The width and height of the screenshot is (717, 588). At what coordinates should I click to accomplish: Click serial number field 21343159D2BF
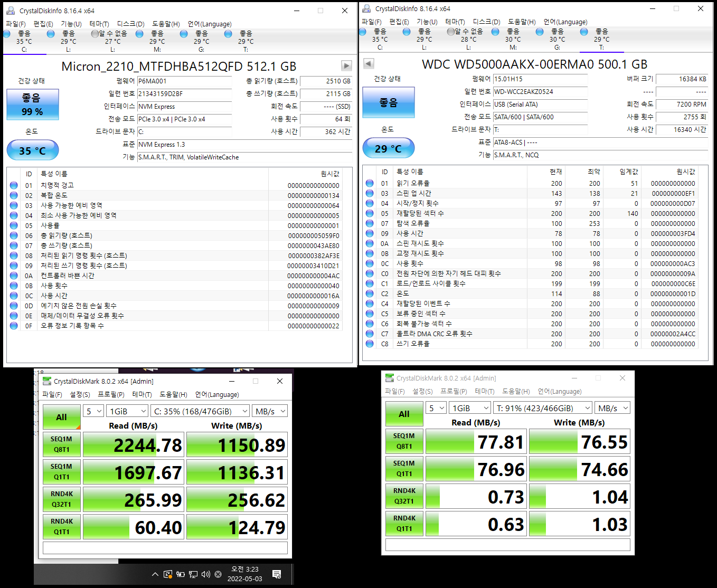coord(184,94)
